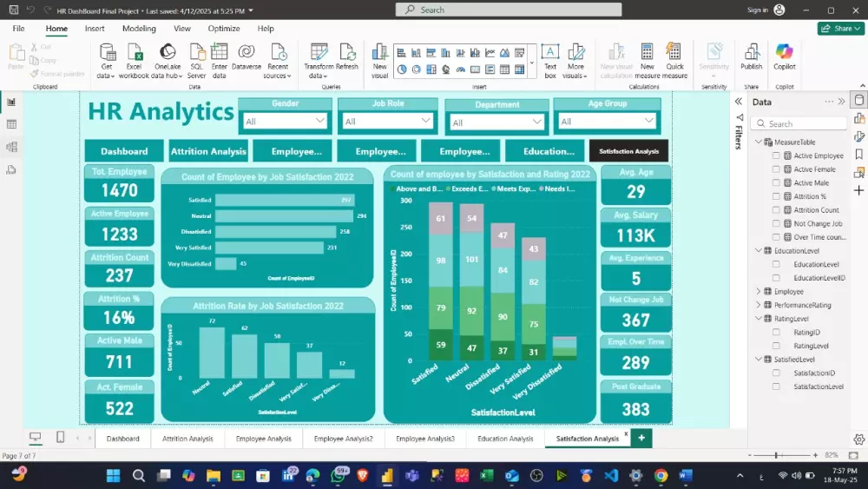Open Dataverse connector
Viewport: 868px width, 489px height.
coord(247,57)
